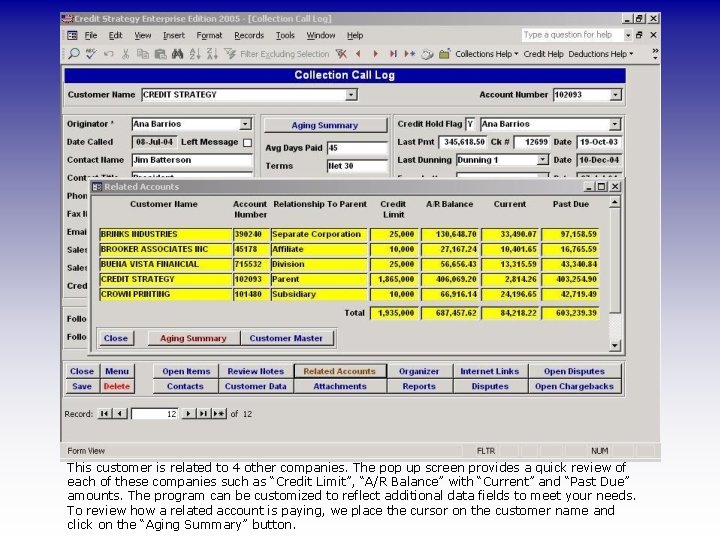Click scroll down arrow in Related Accounts
Viewport: 720px width, 540px height.
tap(615, 345)
